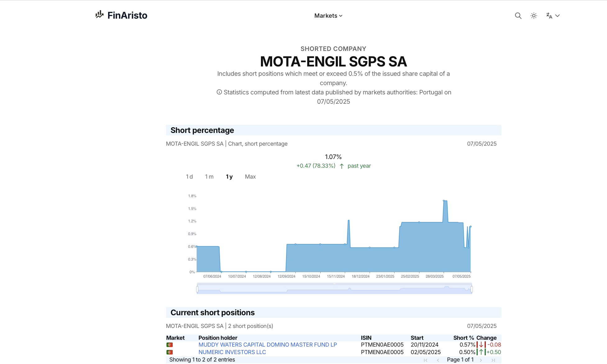
Task: Open the language translation icon menu
Action: [x=549, y=16]
